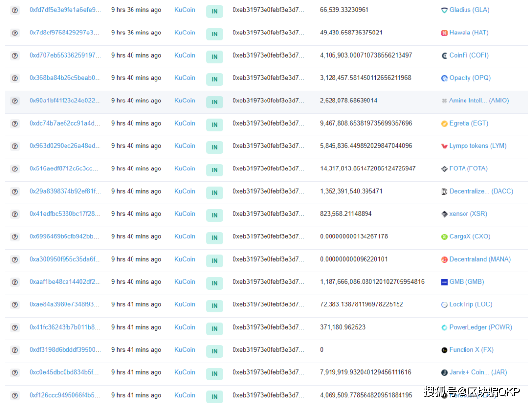Click the KuCoin link in the xensor row
Image resolution: width=532 pixels, height=403 pixels.
185,214
